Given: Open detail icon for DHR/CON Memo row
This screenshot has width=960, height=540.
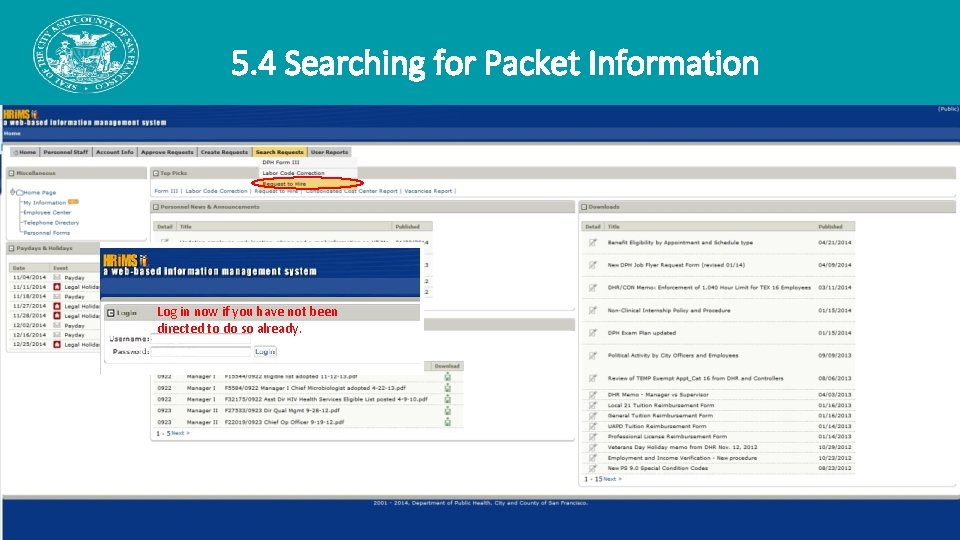Looking at the screenshot, I should [593, 288].
